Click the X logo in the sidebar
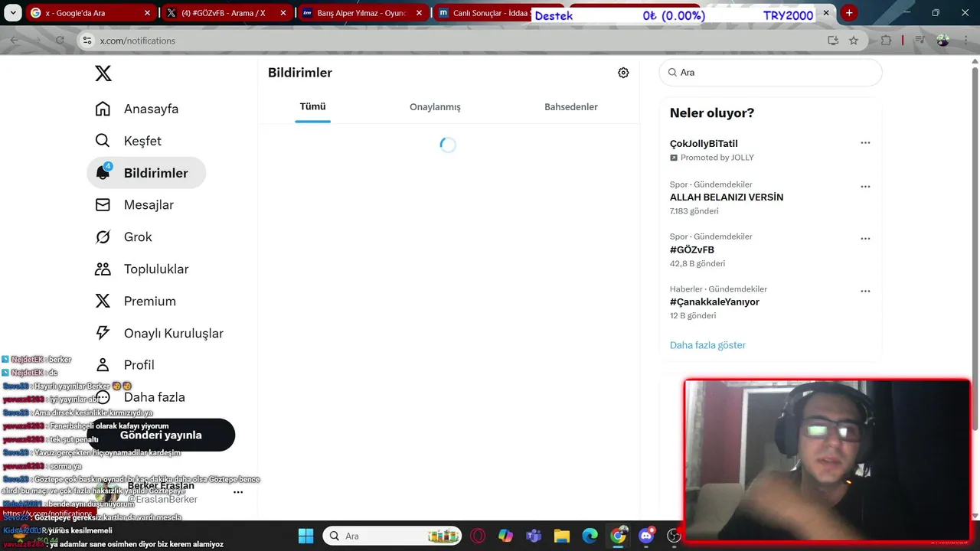Image resolution: width=980 pixels, height=551 pixels. [103, 73]
